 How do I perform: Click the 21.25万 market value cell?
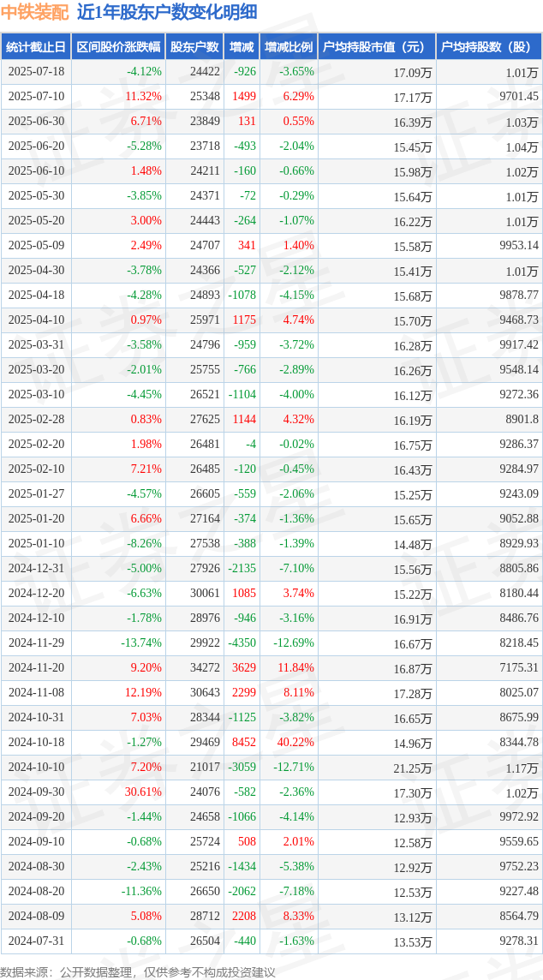click(413, 768)
